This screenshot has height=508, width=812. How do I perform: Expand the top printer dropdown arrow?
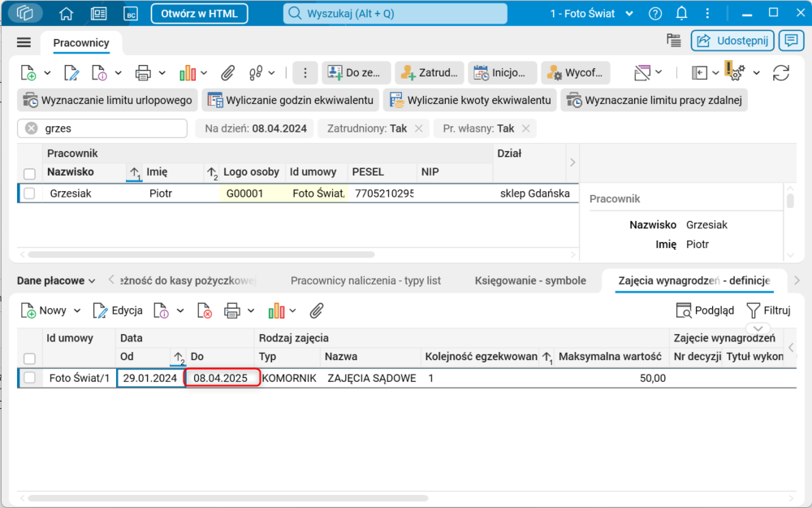tap(162, 73)
